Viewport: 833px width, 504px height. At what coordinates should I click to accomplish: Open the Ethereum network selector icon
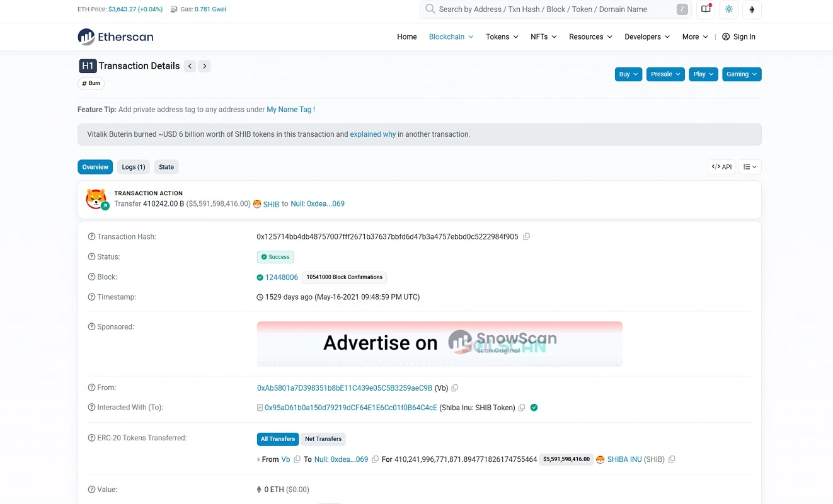point(752,9)
